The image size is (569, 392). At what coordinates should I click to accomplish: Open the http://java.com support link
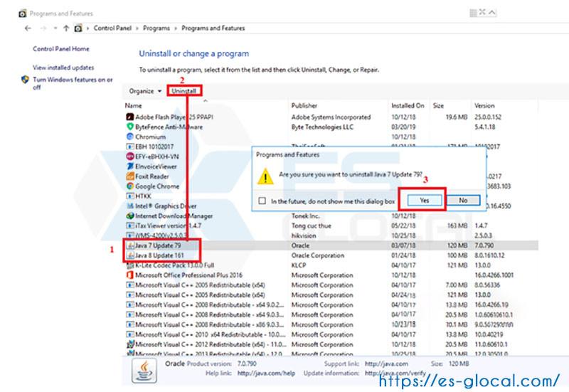[386, 364]
